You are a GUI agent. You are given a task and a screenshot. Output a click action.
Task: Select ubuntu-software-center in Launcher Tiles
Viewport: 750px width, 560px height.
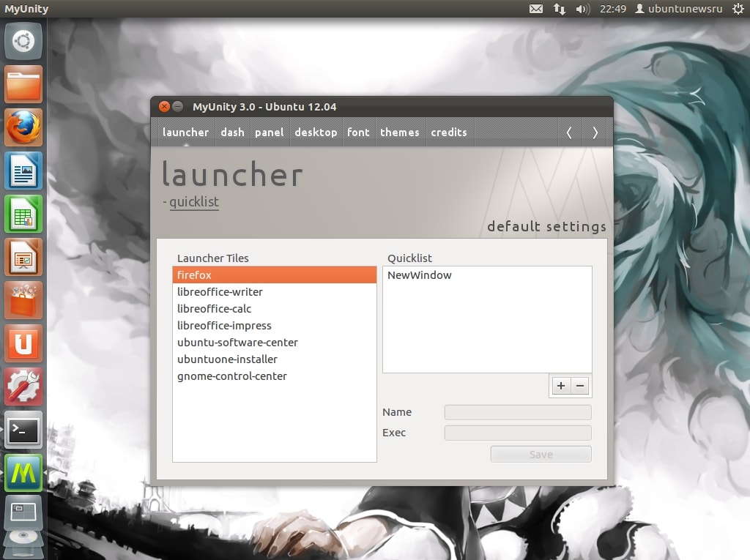coord(275,343)
